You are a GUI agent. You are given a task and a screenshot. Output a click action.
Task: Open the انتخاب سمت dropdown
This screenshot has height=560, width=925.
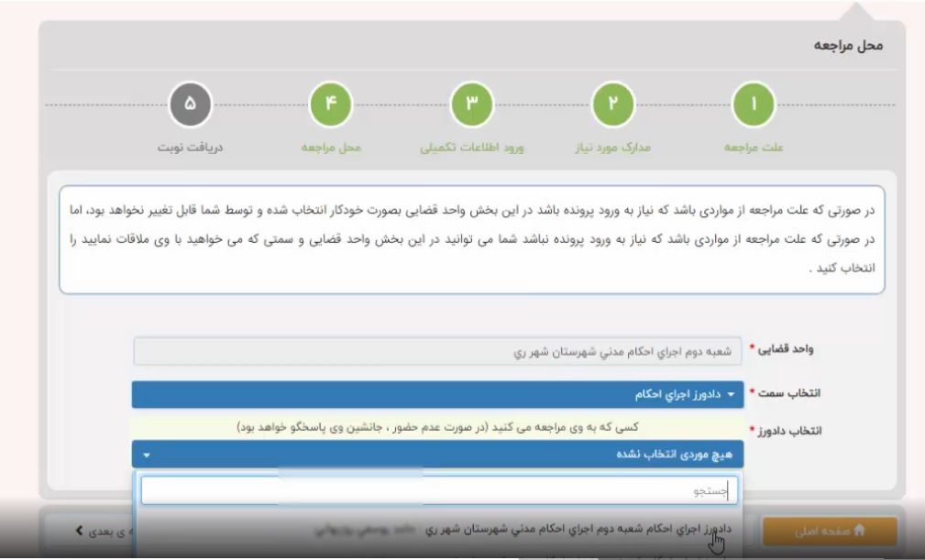437,395
